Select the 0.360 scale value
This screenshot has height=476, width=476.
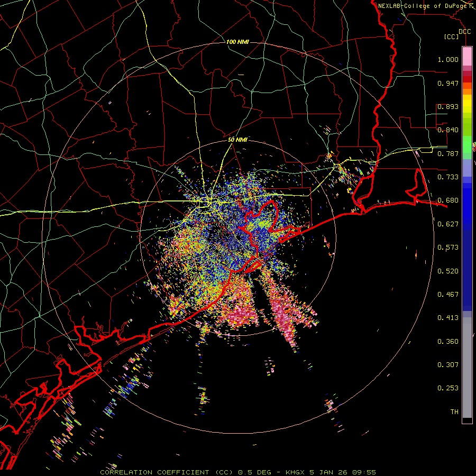[x=448, y=341]
